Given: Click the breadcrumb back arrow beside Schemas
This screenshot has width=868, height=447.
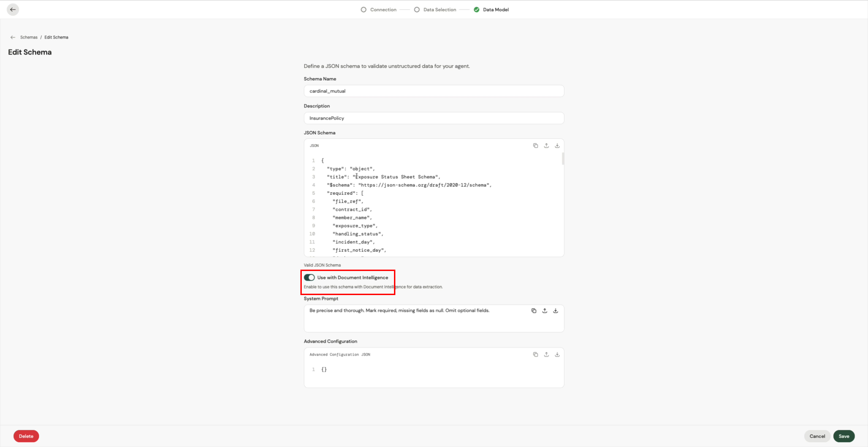Looking at the screenshot, I should pos(13,37).
